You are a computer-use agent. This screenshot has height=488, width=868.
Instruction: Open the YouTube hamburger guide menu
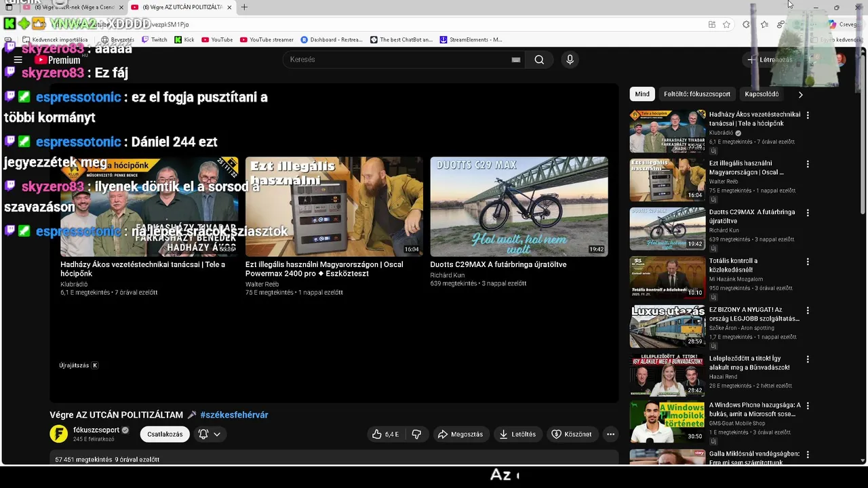18,60
